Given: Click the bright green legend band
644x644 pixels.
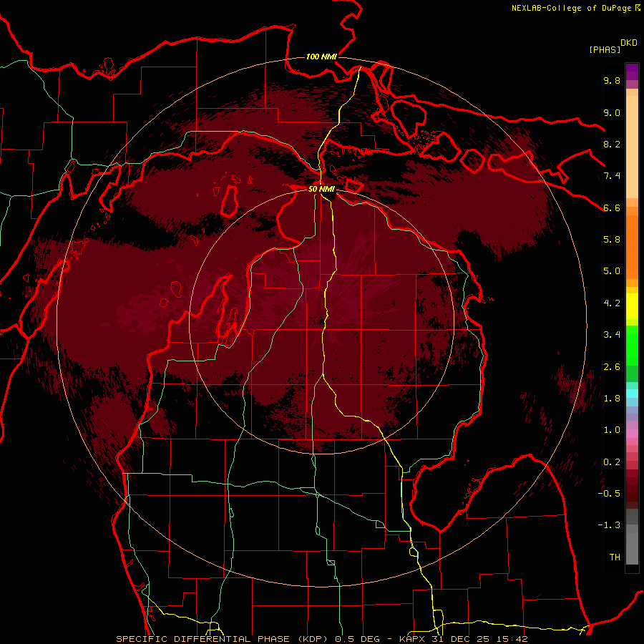Looking at the screenshot, I should click(x=632, y=345).
